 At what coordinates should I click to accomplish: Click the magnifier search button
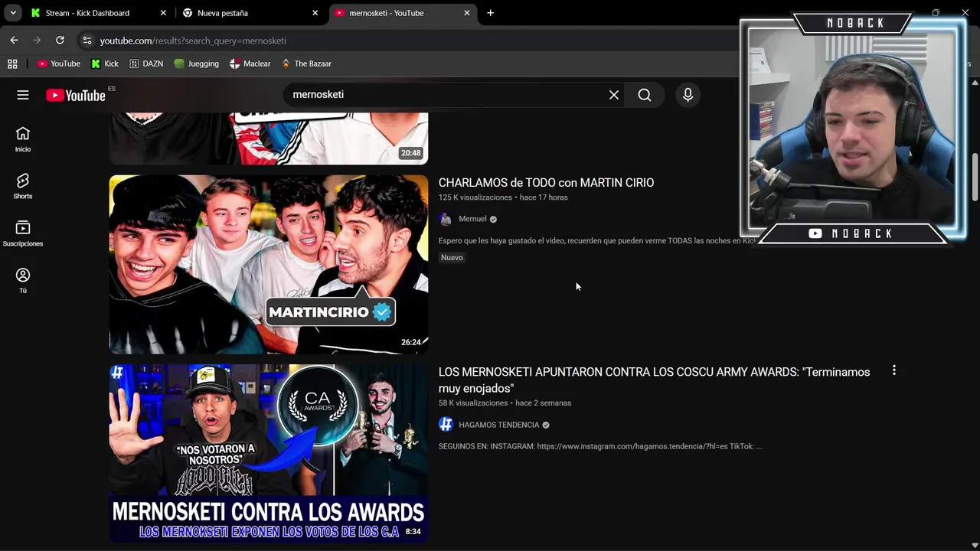(x=645, y=95)
